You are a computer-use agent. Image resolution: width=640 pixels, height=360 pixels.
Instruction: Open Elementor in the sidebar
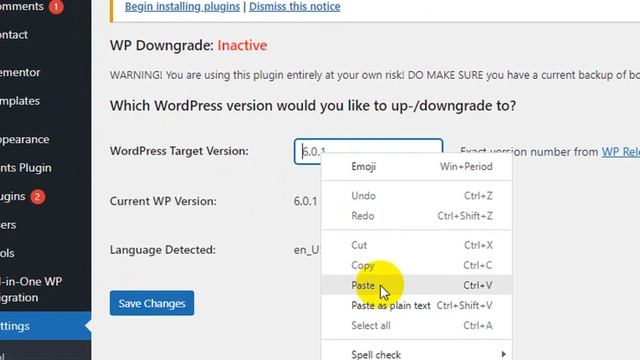coord(20,72)
